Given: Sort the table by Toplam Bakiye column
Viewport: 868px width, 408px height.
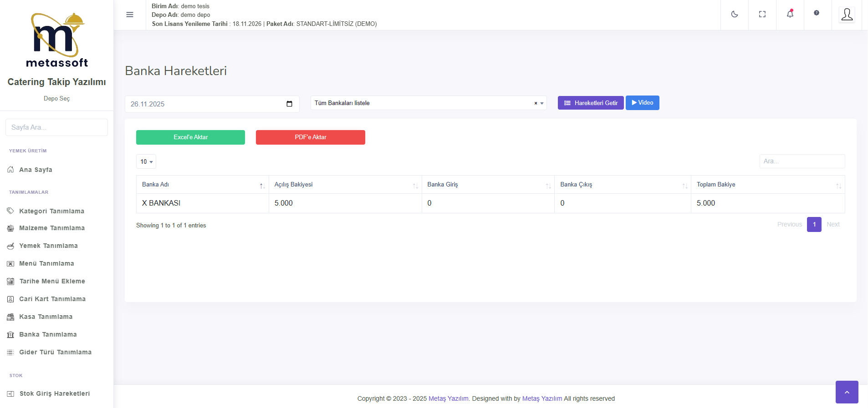Looking at the screenshot, I should point(767,185).
